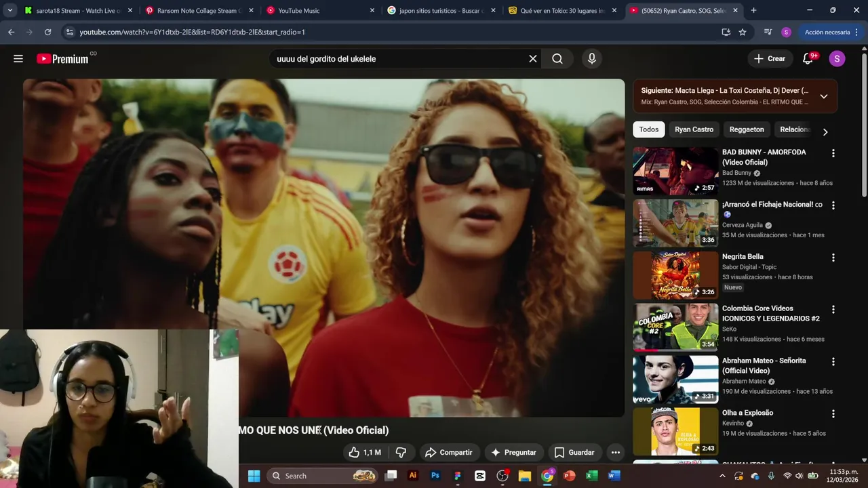
Task: Open Abraham Mateo Señorita thumbnail
Action: click(x=675, y=380)
